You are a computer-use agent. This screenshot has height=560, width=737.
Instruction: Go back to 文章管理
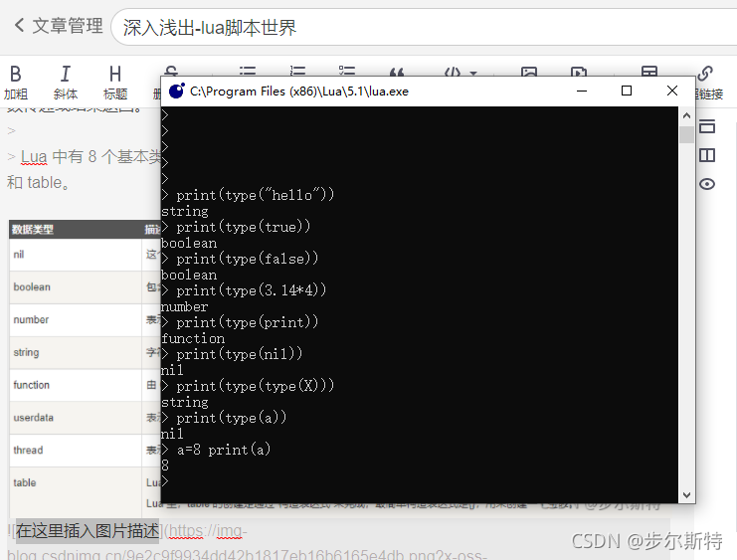click(58, 26)
